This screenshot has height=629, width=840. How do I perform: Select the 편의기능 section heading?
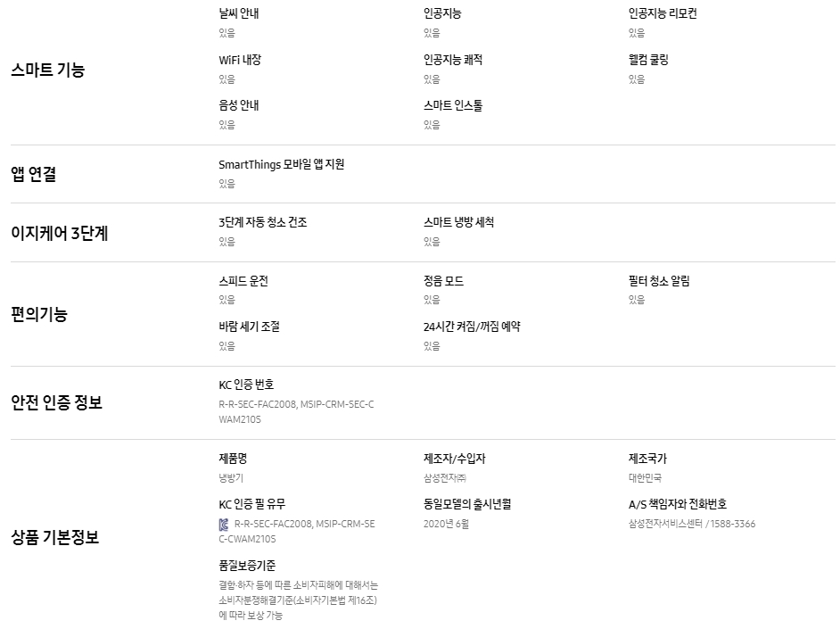tap(39, 314)
